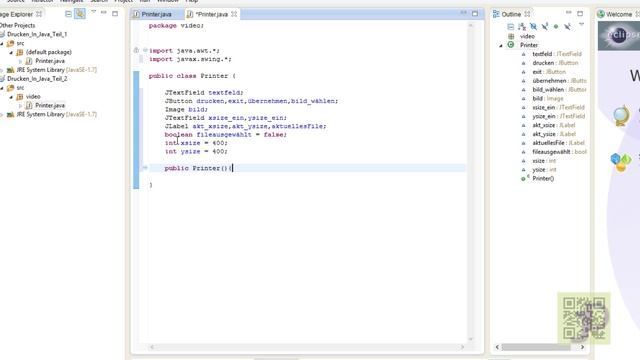Viewport: 640px width, 360px height.
Task: Close the *Printer.java editor tab
Action: (x=234, y=14)
